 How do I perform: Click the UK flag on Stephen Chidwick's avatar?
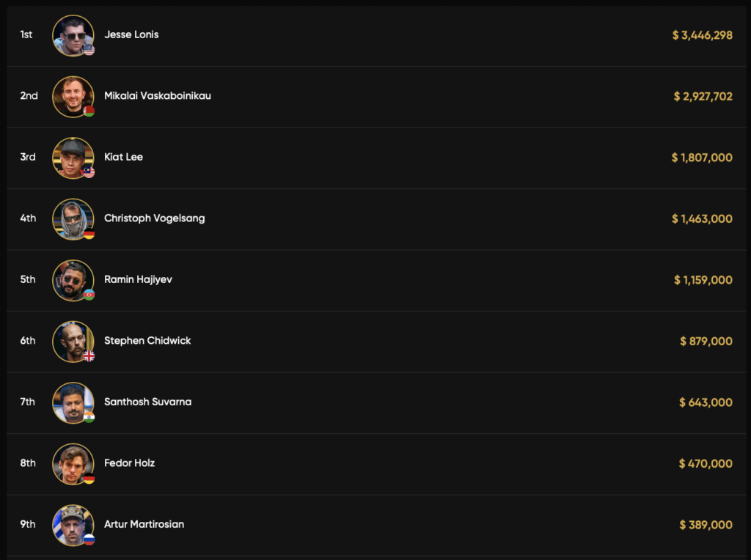(89, 356)
